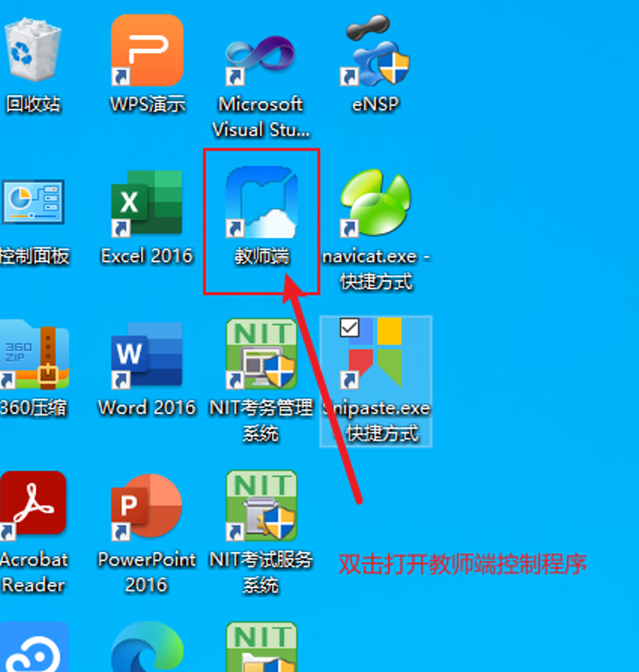Select the 教师端 teacher client icon

(x=261, y=202)
